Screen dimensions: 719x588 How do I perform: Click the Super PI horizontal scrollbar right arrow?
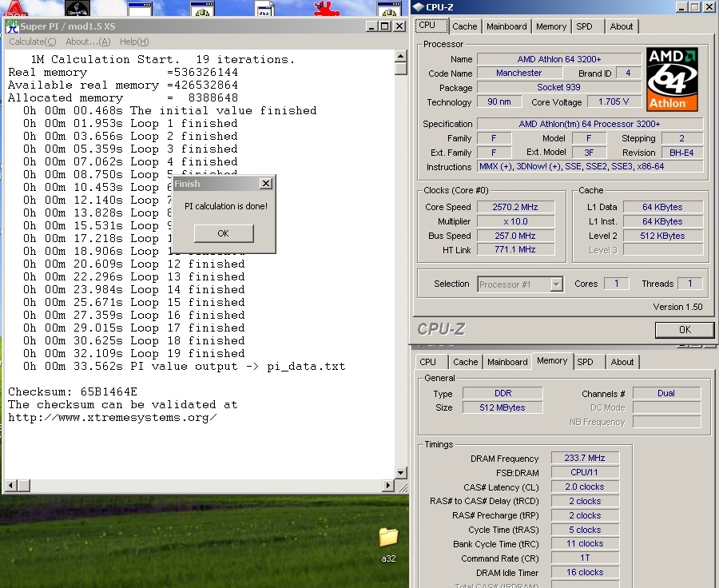click(x=389, y=486)
